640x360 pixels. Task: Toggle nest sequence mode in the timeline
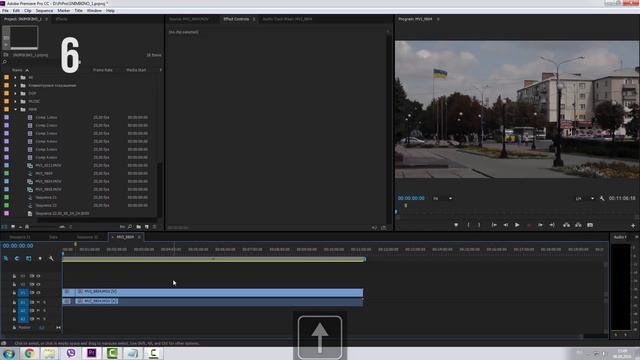(x=6, y=258)
